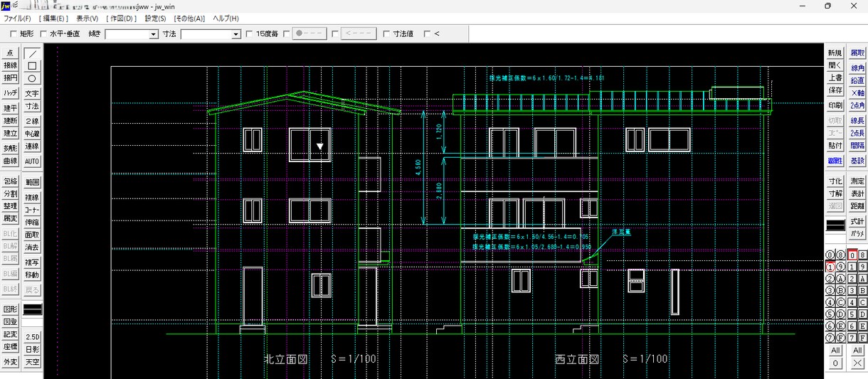Image resolution: width=868 pixels, height=379 pixels.
Task: Choose the 接円 tangent circle tool
Action: [x=10, y=78]
